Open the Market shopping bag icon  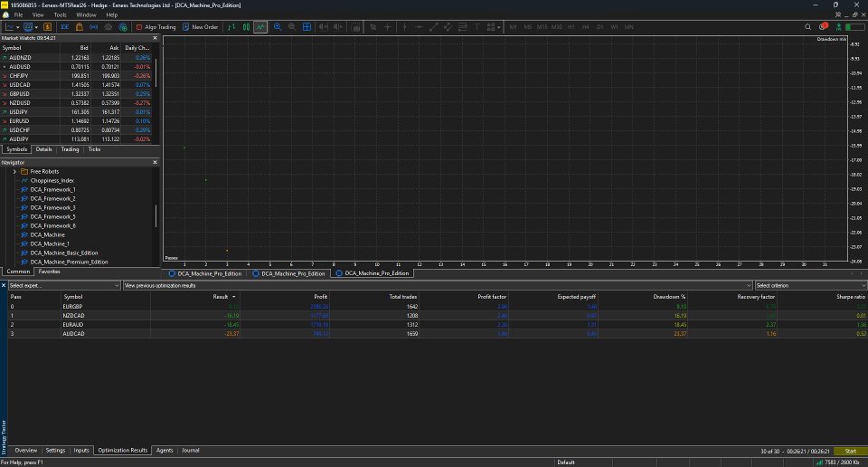80,26
